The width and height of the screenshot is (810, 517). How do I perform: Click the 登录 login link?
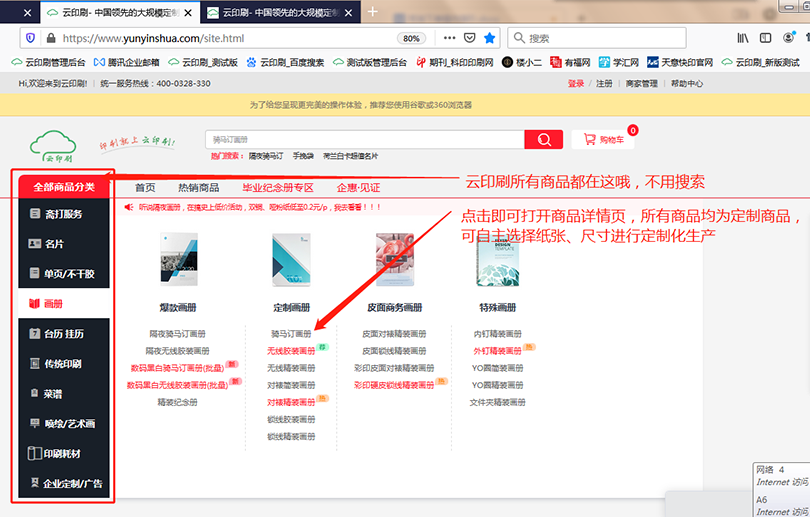(x=576, y=84)
